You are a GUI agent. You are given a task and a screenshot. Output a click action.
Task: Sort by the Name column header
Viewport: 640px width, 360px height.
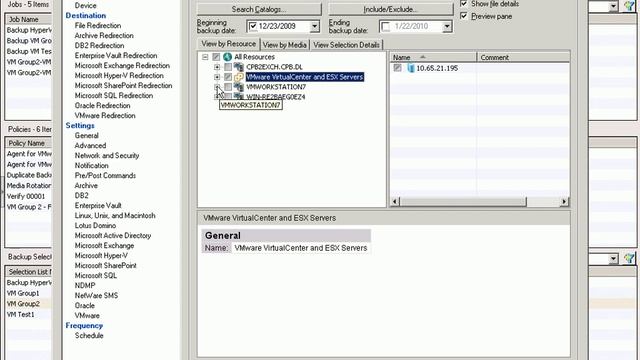point(433,57)
